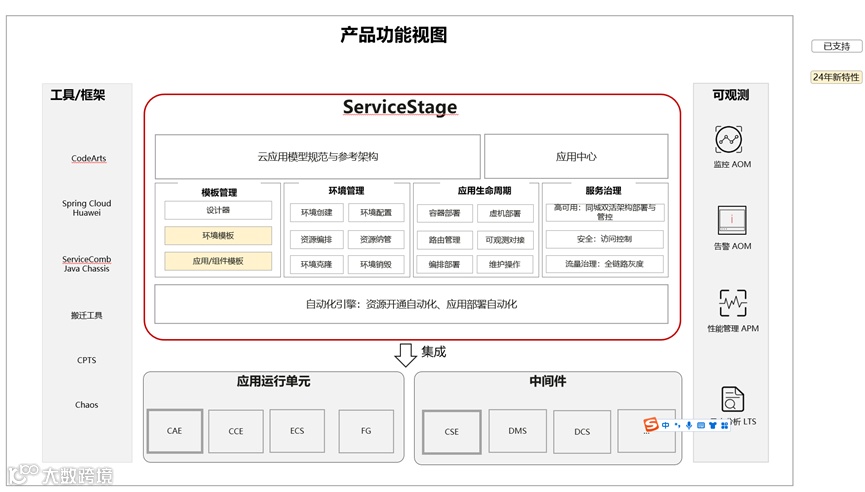Click the 工具/框架 panel heading
865x492 pixels.
(78, 95)
